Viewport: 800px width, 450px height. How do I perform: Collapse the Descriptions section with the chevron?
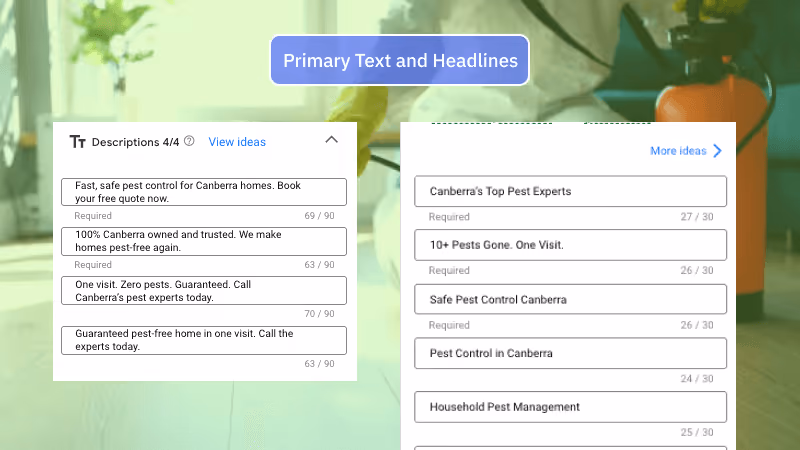[332, 139]
